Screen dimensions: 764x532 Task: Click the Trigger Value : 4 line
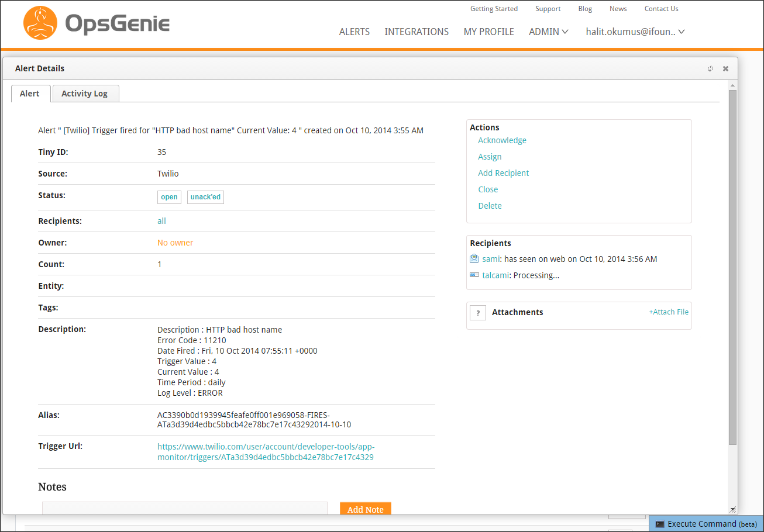[x=187, y=361]
